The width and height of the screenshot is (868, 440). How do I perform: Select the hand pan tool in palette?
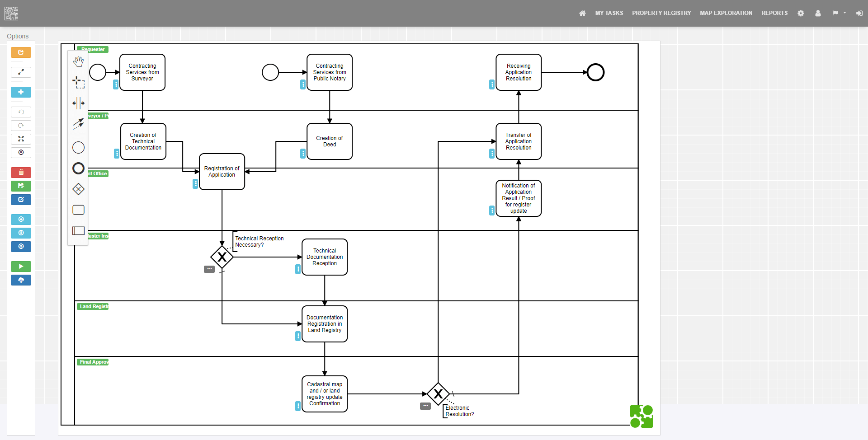[x=78, y=61]
